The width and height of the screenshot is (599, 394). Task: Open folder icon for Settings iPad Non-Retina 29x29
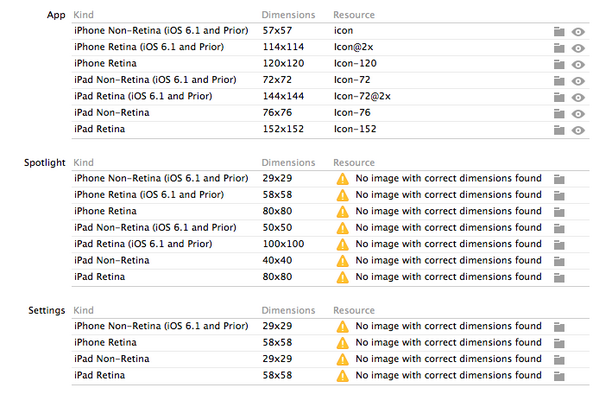click(559, 360)
